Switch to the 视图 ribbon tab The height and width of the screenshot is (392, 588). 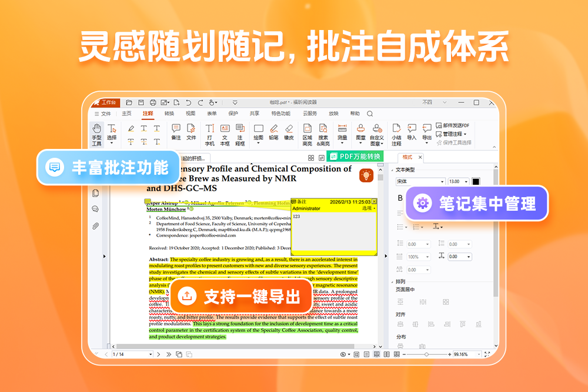click(191, 114)
